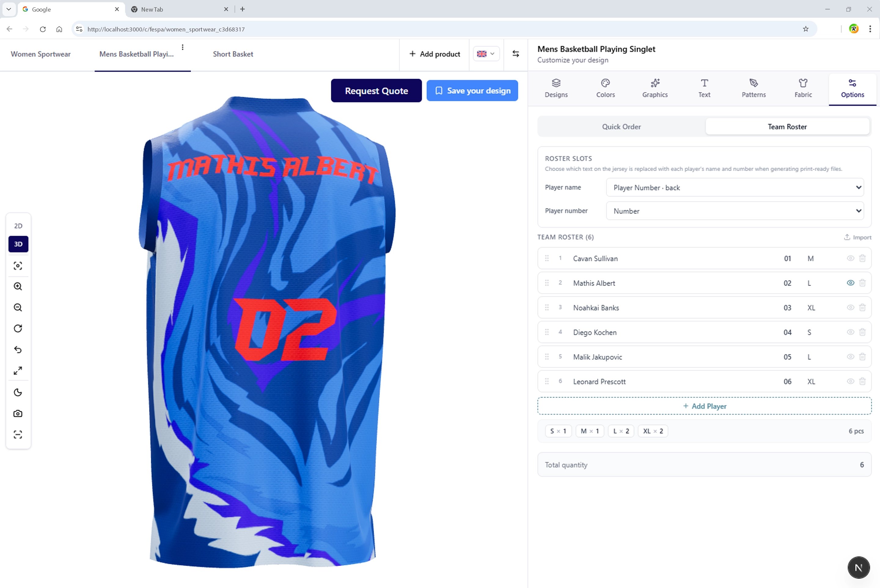The width and height of the screenshot is (880, 588).
Task: Open the Text tab
Action: pyautogui.click(x=704, y=89)
